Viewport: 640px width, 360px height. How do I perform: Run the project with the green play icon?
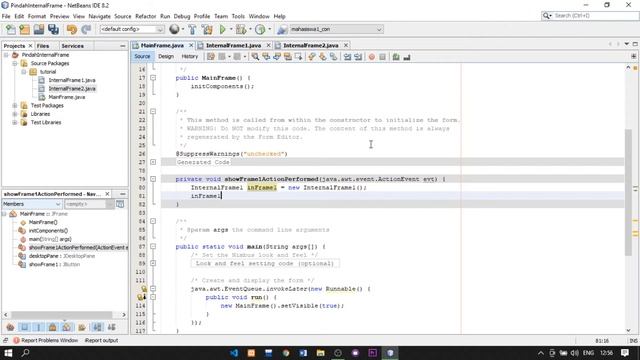pyautogui.click(x=222, y=29)
